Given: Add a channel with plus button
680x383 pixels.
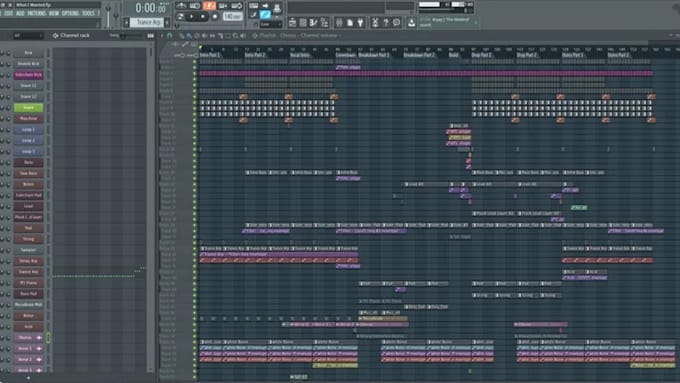Looking at the screenshot, I should pyautogui.click(x=29, y=378).
